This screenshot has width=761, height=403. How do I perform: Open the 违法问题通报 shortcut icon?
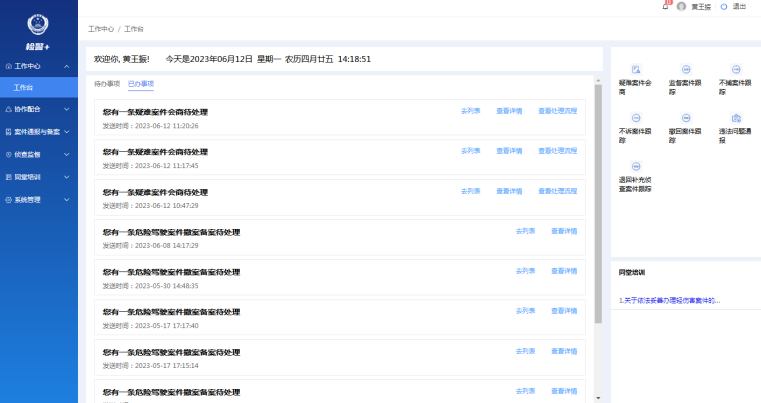[736, 118]
